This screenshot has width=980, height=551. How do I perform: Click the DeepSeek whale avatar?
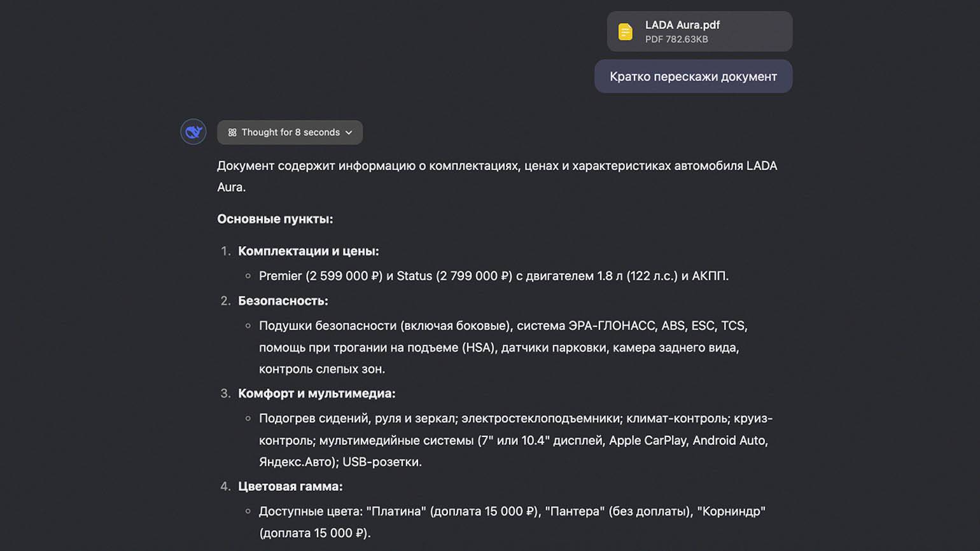[x=193, y=132]
